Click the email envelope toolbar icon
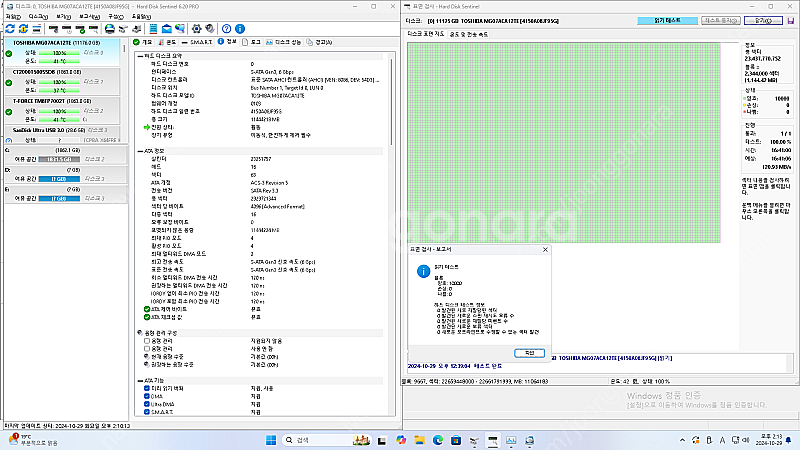 point(167,29)
